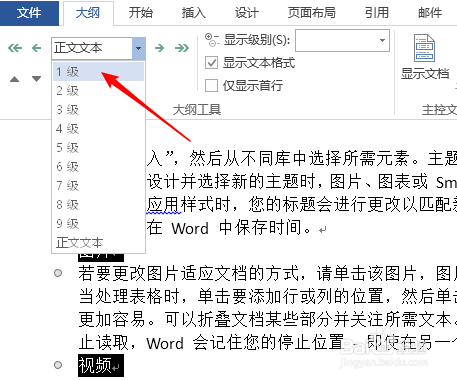Click 显示文档 button label

point(425,74)
